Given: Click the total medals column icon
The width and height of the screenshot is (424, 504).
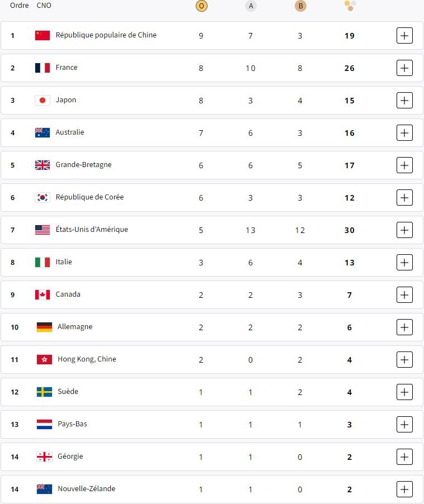Looking at the screenshot, I should point(350,6).
